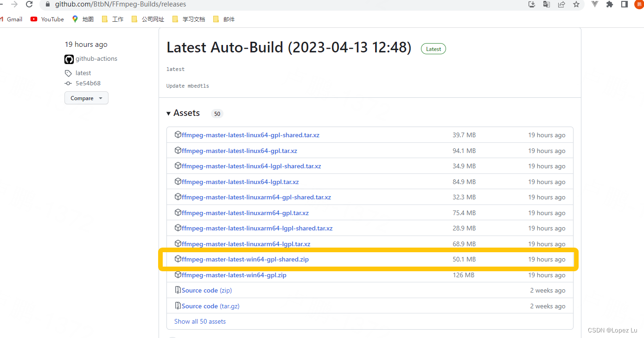This screenshot has width=644, height=338.
Task: Download ffmpeg-master-latest-linux64-gpl.tar.xz
Action: click(x=239, y=151)
